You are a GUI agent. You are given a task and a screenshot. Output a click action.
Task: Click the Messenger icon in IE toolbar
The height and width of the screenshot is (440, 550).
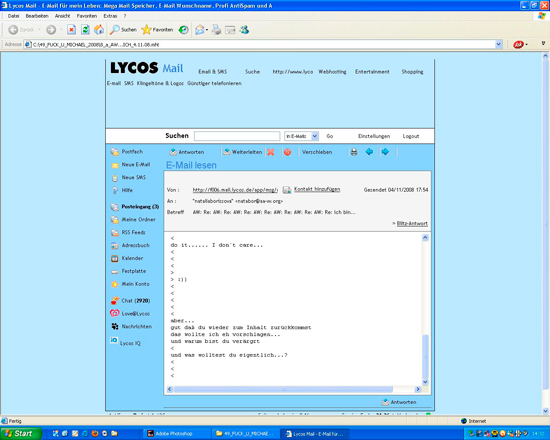[244, 30]
